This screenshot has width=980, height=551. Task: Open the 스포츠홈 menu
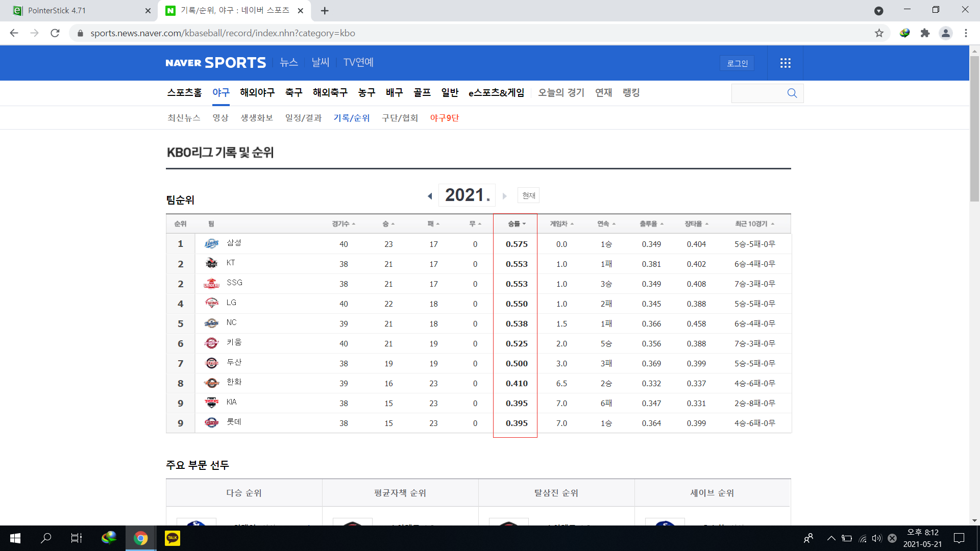coord(184,93)
